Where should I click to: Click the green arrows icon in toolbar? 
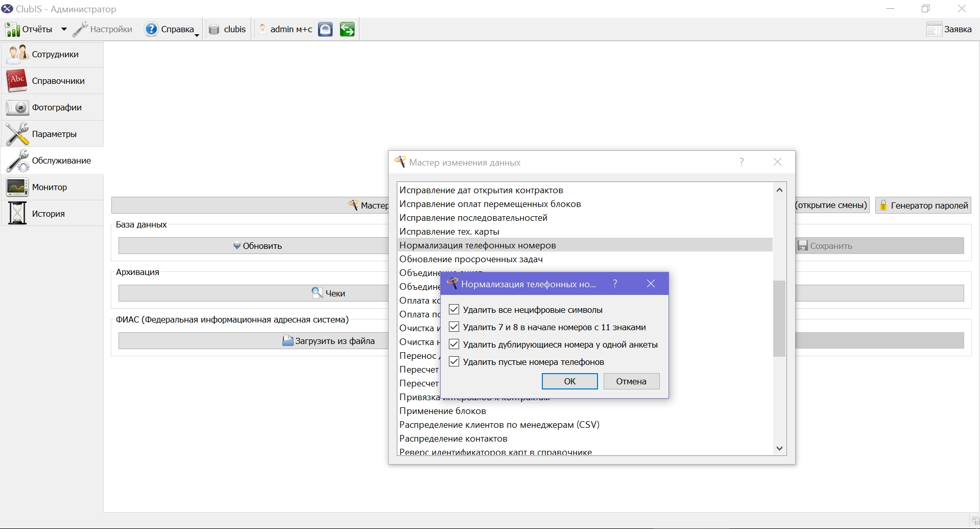click(347, 29)
